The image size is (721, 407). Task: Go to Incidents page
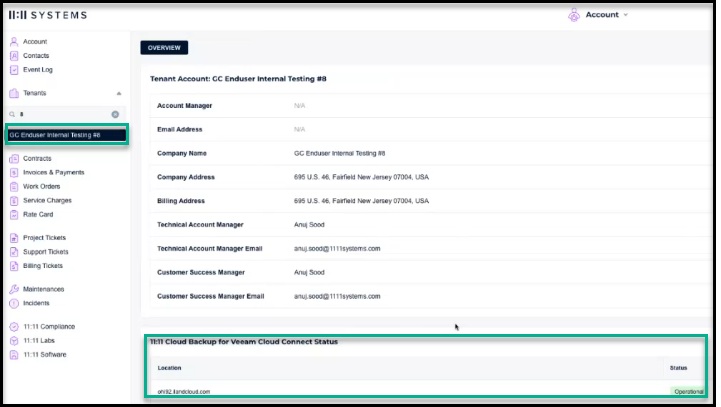click(x=36, y=303)
